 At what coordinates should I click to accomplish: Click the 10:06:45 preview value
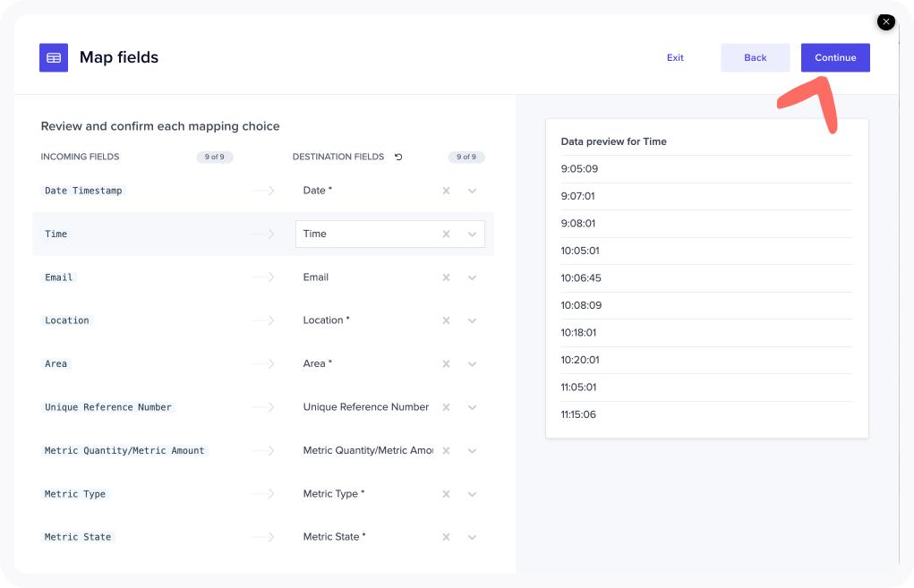(581, 278)
